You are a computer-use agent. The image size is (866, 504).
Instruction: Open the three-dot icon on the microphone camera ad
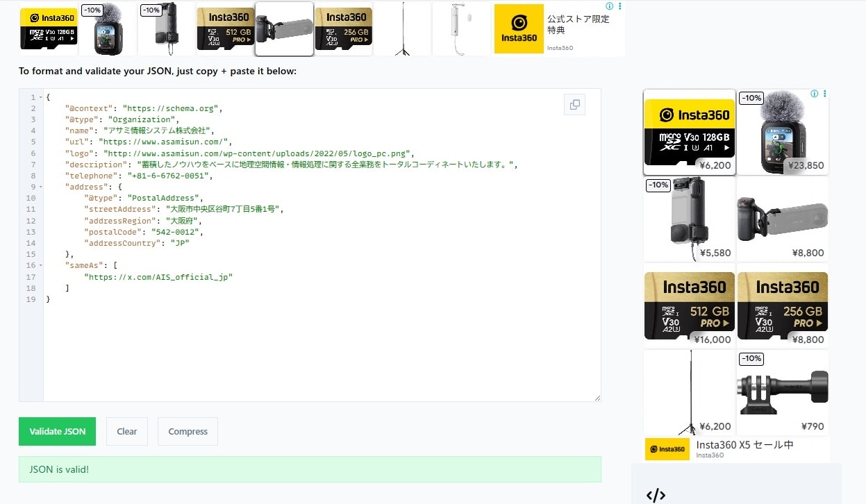[x=825, y=94]
